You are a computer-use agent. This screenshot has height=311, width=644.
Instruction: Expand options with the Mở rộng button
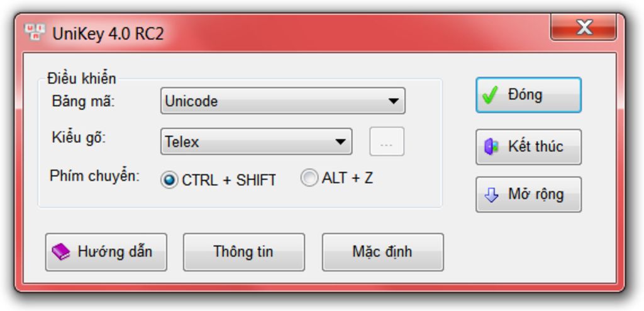point(528,195)
